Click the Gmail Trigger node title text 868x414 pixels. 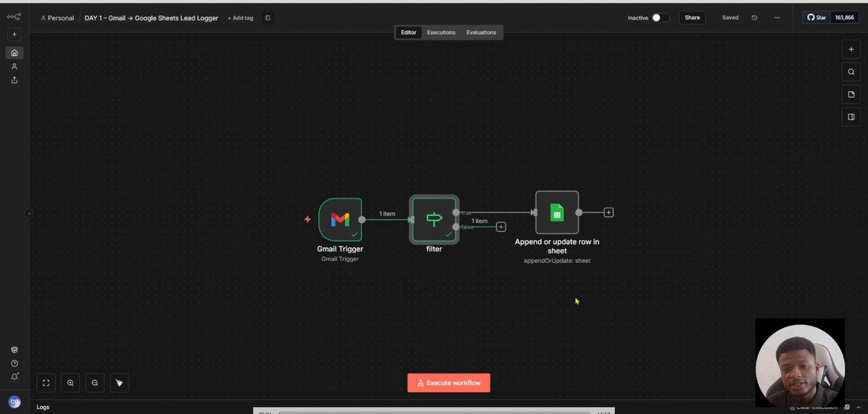pos(340,249)
